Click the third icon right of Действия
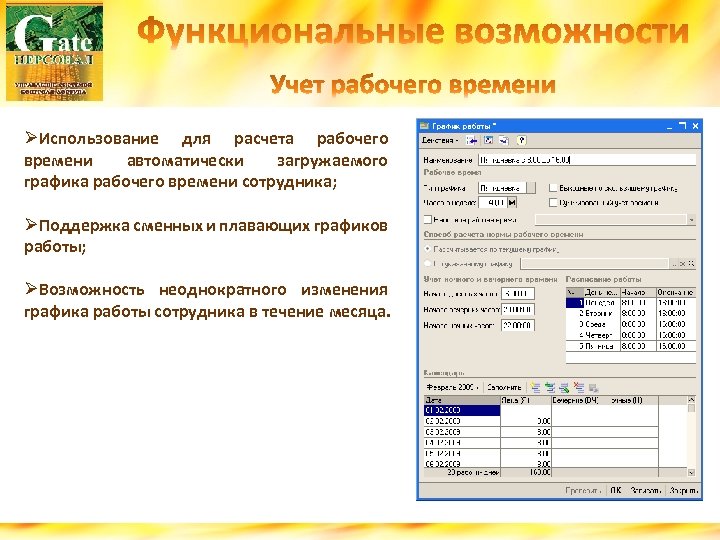Viewport: 720px width, 540px height. (x=504, y=141)
